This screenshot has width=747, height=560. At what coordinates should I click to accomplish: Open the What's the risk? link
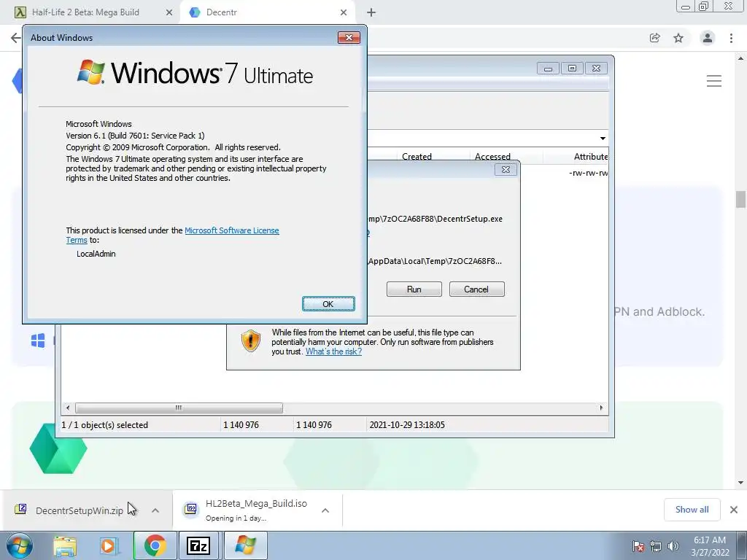click(x=333, y=351)
